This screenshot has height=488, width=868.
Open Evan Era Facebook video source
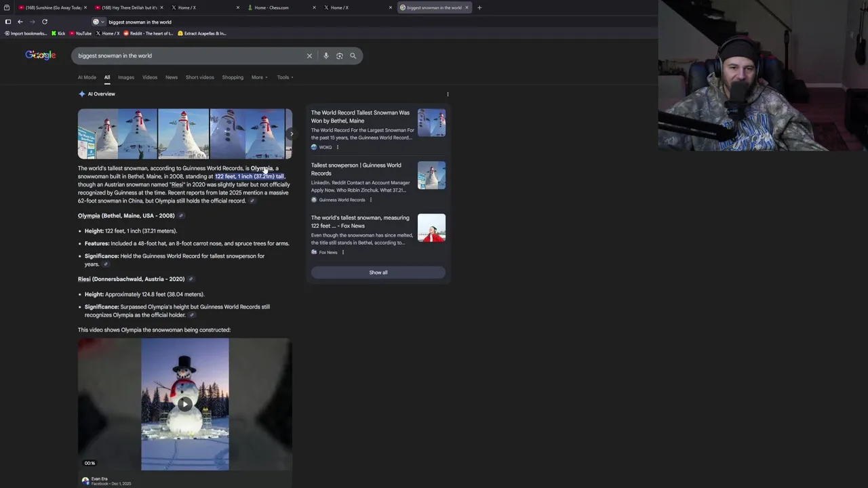[106, 481]
